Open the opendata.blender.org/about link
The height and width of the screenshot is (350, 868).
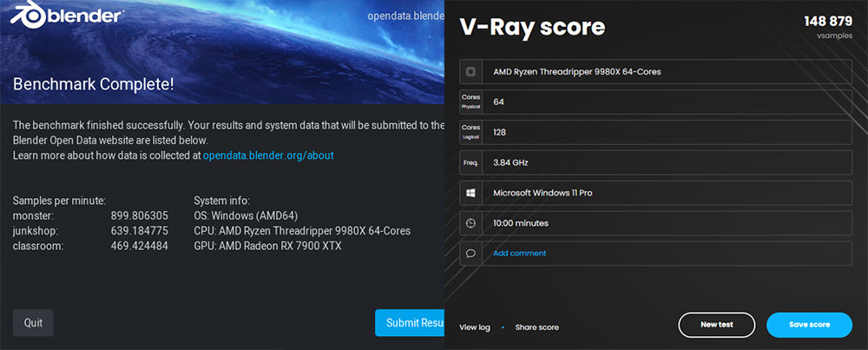click(x=268, y=155)
